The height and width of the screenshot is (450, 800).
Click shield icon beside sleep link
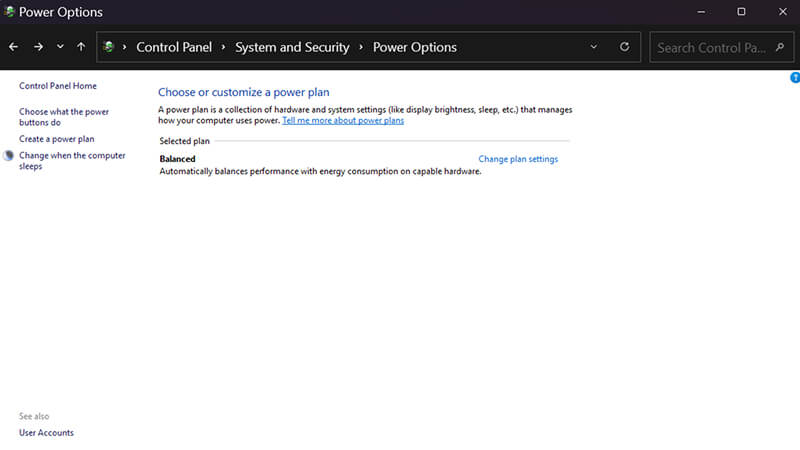pos(9,156)
